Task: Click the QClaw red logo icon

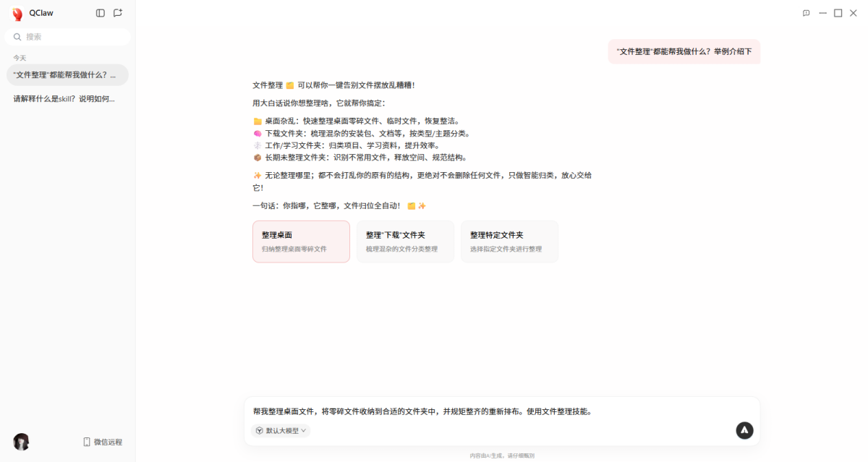Action: point(17,14)
